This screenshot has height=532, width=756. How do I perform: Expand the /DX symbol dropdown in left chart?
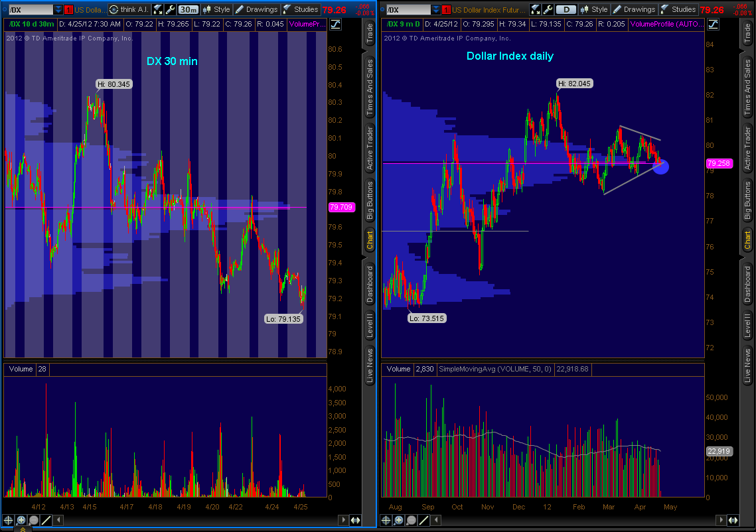click(x=58, y=9)
